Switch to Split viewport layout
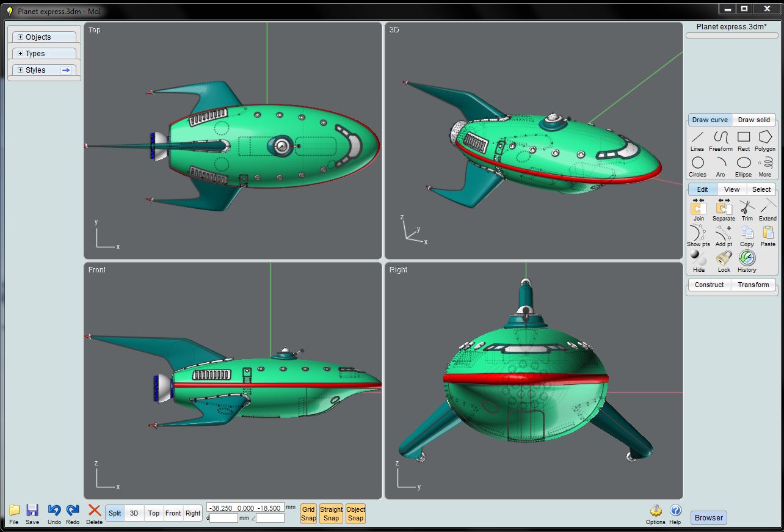 coord(115,513)
